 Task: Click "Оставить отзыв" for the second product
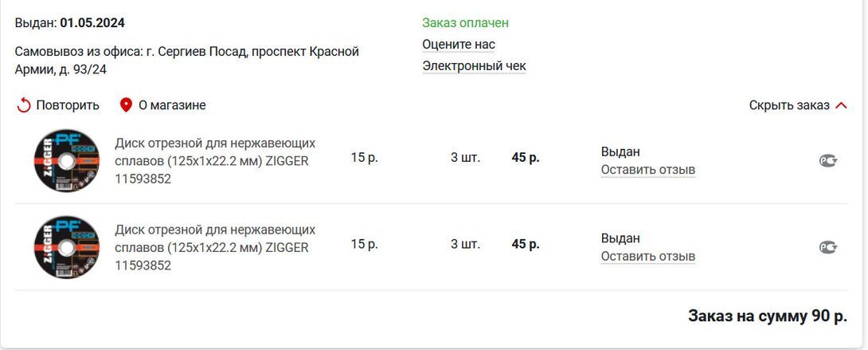tap(647, 256)
